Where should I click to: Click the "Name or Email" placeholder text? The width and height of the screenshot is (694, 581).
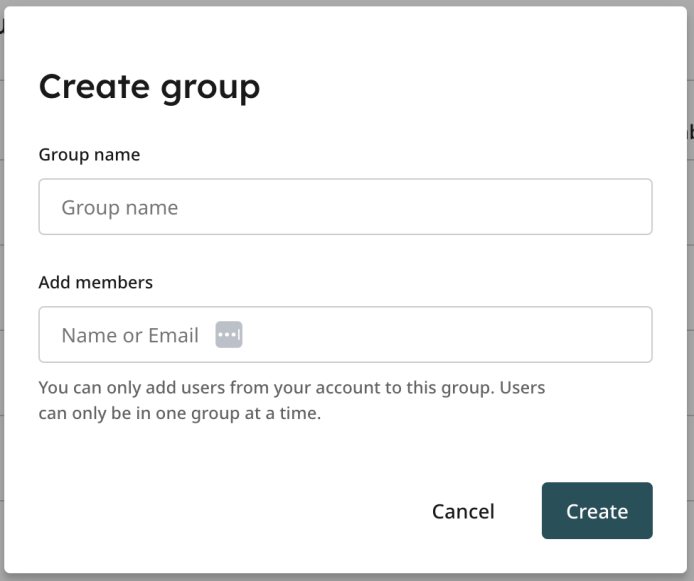pos(130,335)
